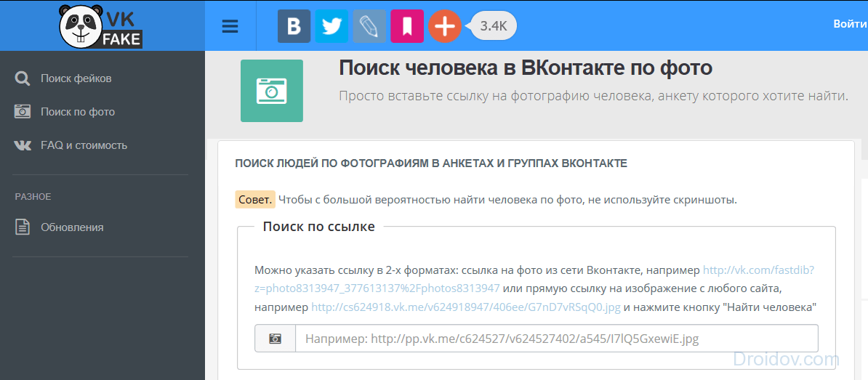Click VK logo icon beside FAQ

point(22,145)
